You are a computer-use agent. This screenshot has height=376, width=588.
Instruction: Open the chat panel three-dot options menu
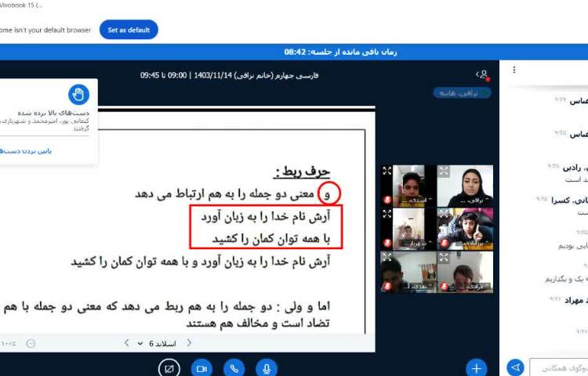(514, 70)
